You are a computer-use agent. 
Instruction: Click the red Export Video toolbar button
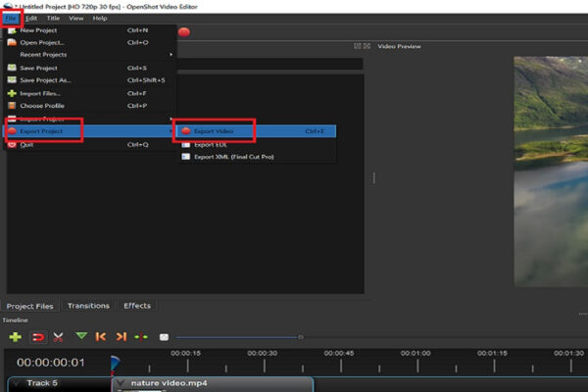[184, 31]
